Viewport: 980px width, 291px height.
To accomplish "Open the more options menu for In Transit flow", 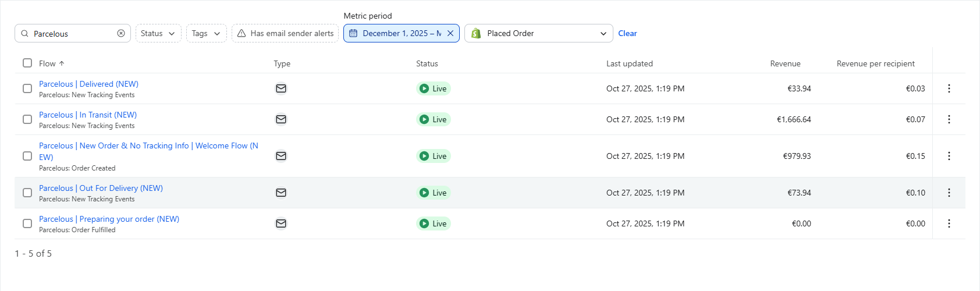I will (949, 119).
